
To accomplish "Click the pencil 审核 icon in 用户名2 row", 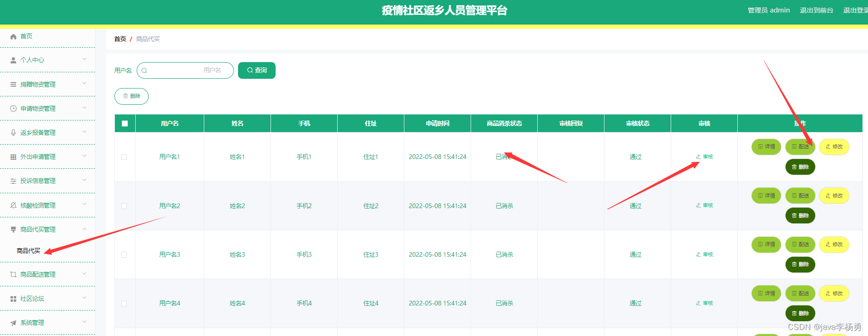I will tap(698, 205).
